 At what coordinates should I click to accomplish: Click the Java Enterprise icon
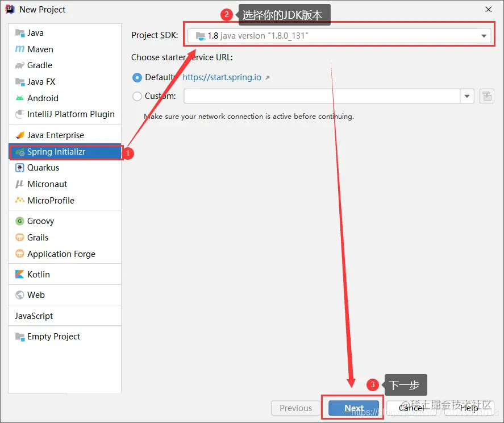click(x=20, y=135)
